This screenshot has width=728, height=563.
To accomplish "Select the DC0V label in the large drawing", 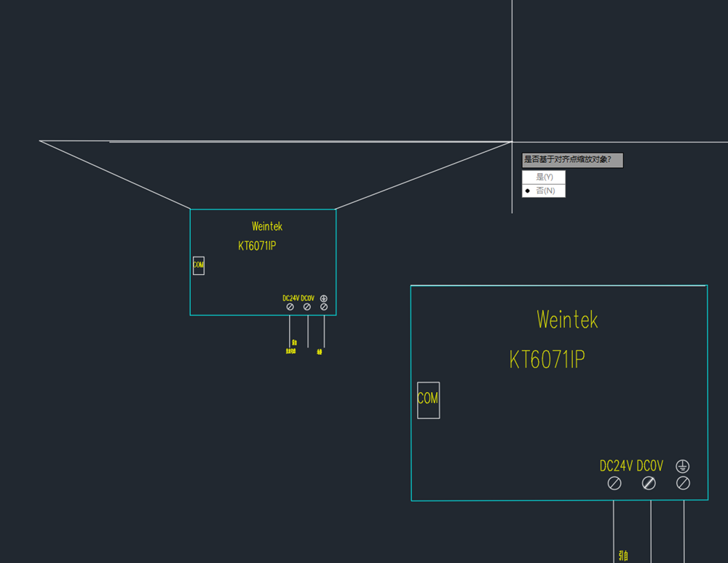I will click(649, 466).
